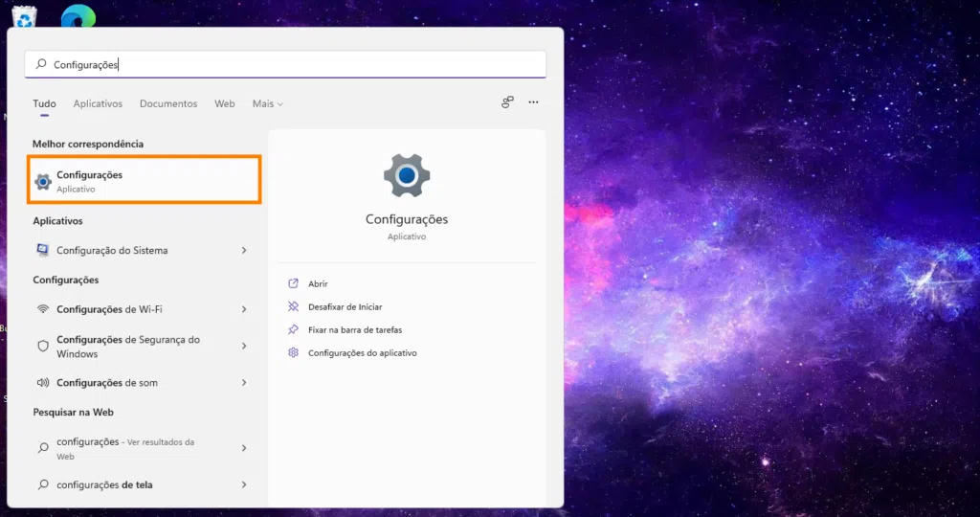Focus the search text field
Screen dimensions: 980x517
tap(285, 64)
